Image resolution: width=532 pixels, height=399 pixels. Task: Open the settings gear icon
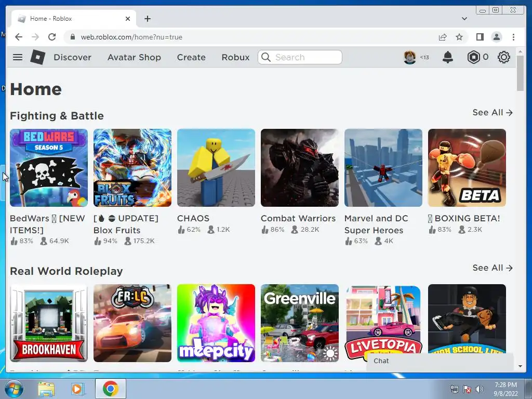coord(503,57)
